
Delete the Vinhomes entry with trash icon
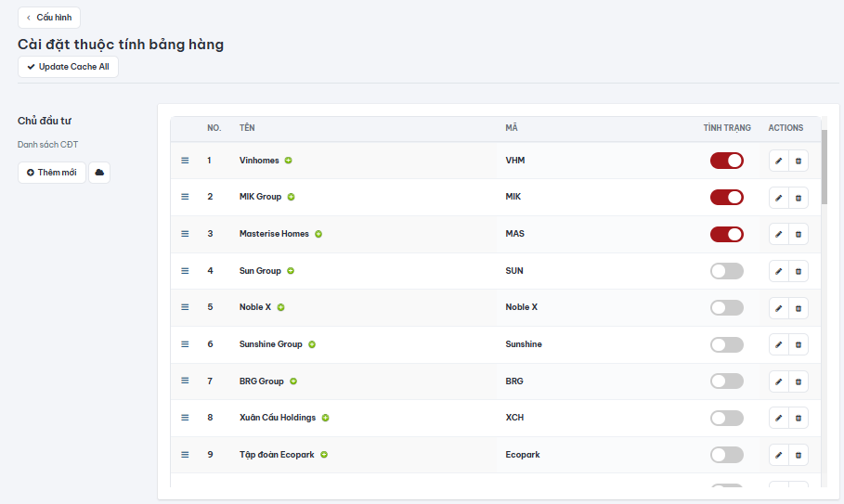799,161
